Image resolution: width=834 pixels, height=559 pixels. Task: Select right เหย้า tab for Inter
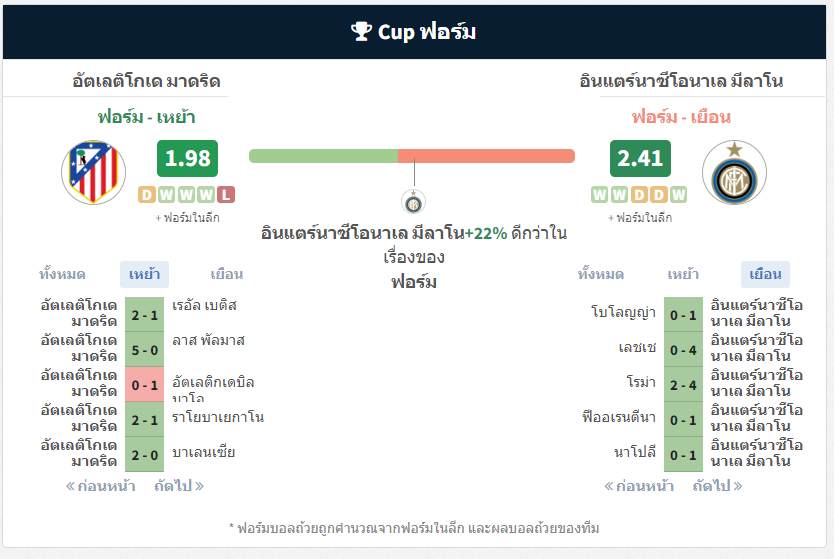[x=683, y=274]
